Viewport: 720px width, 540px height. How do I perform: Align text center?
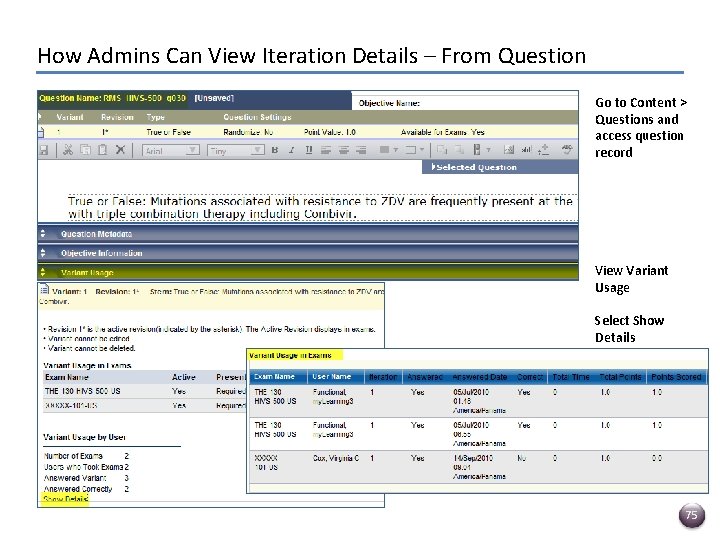(x=343, y=150)
